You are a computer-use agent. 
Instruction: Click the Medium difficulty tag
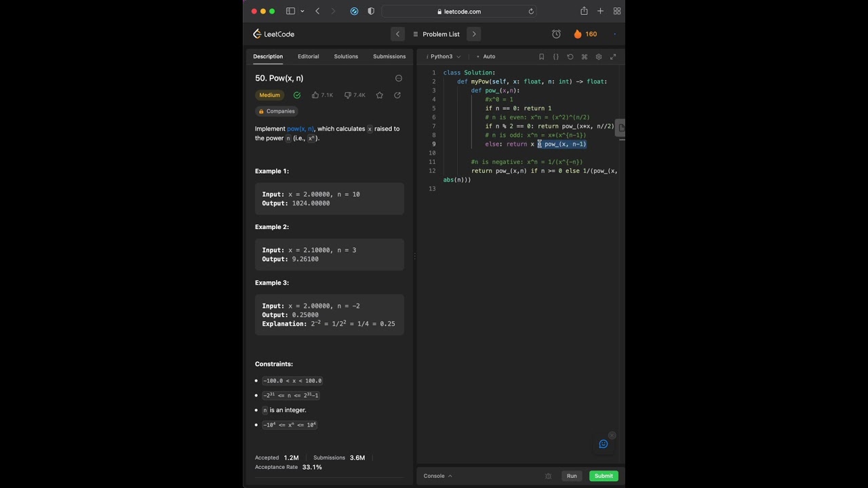point(269,95)
